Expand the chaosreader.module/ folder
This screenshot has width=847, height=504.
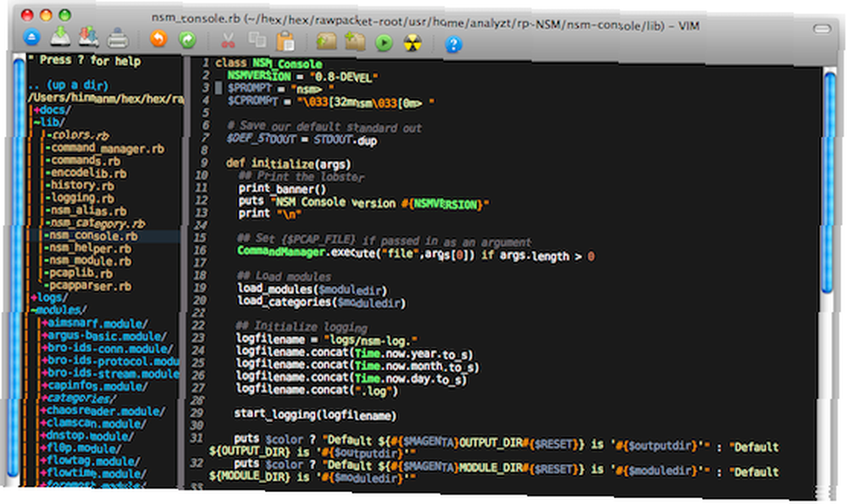click(103, 411)
